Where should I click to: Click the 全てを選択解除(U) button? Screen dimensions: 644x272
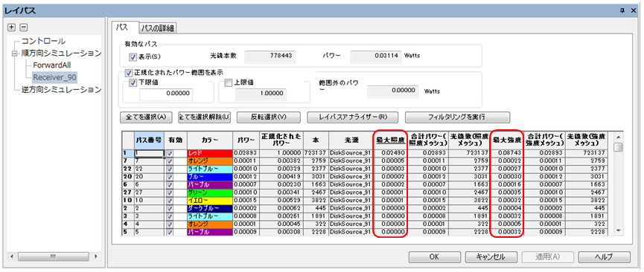tap(204, 117)
